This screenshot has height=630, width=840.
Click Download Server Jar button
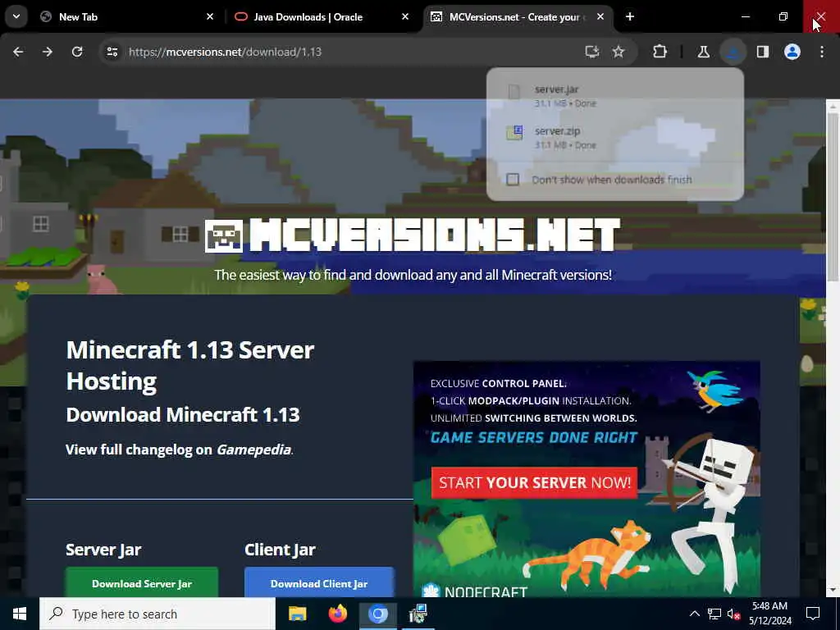pos(142,583)
